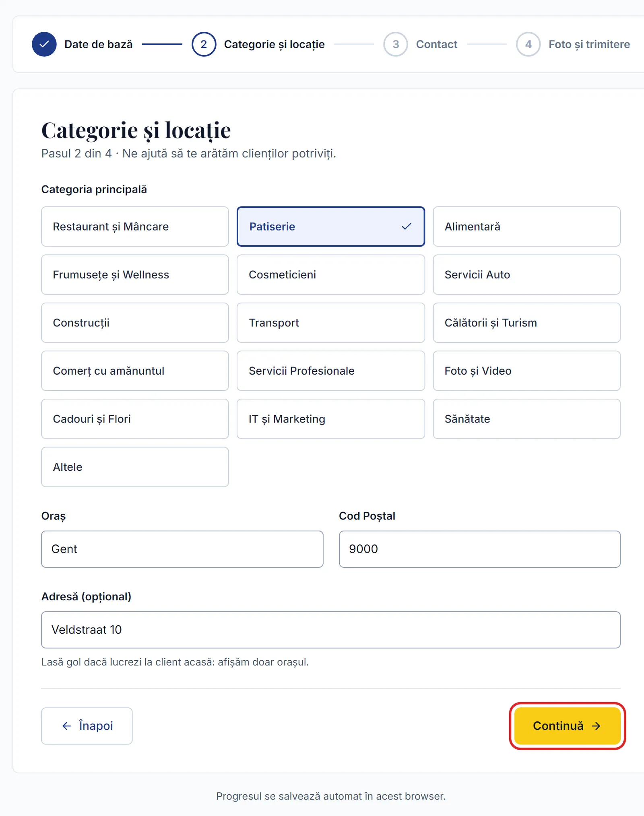This screenshot has height=816, width=644.
Task: Choose the Alimentară category option
Action: point(526,227)
